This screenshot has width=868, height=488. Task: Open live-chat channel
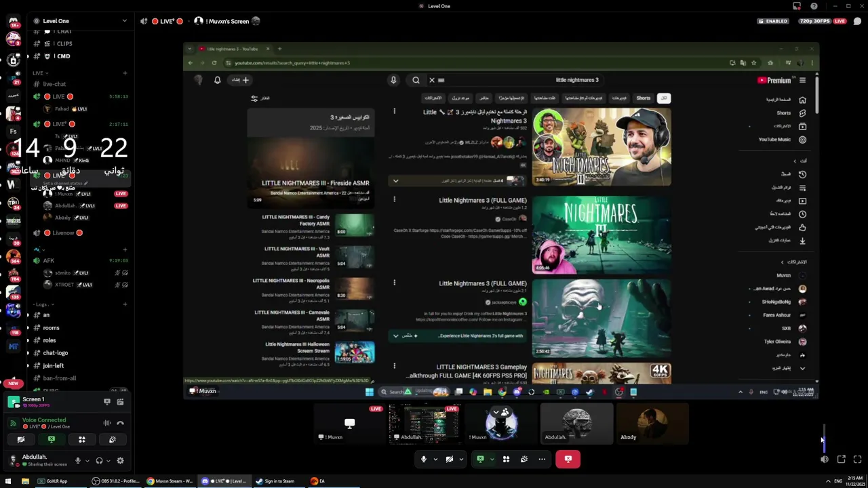tap(54, 84)
